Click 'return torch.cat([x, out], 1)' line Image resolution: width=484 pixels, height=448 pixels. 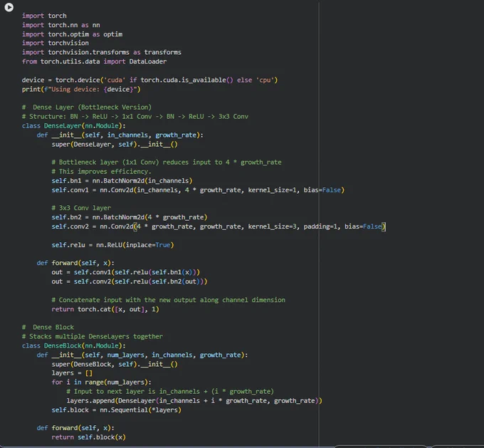pos(105,309)
